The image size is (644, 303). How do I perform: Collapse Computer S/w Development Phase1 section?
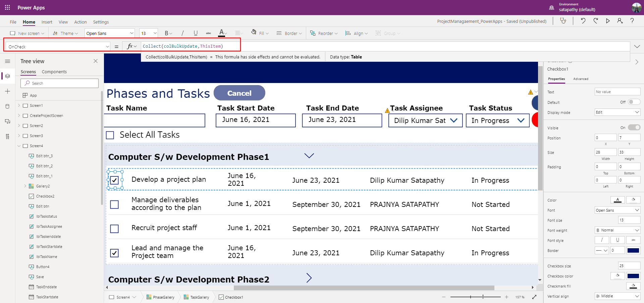pyautogui.click(x=309, y=156)
